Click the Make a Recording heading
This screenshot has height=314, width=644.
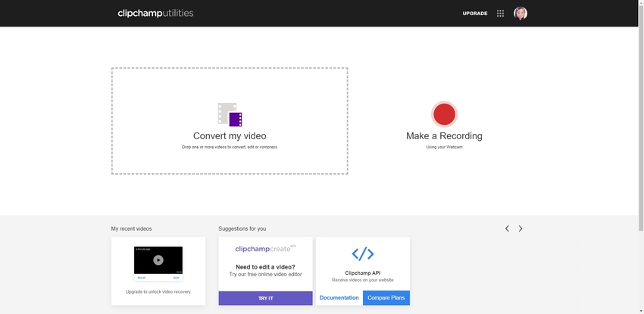tap(444, 135)
